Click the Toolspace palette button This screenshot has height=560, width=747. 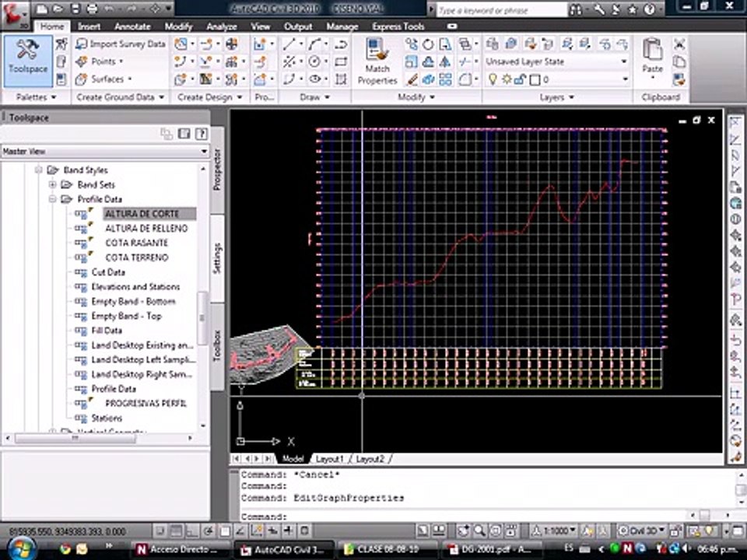pos(28,61)
